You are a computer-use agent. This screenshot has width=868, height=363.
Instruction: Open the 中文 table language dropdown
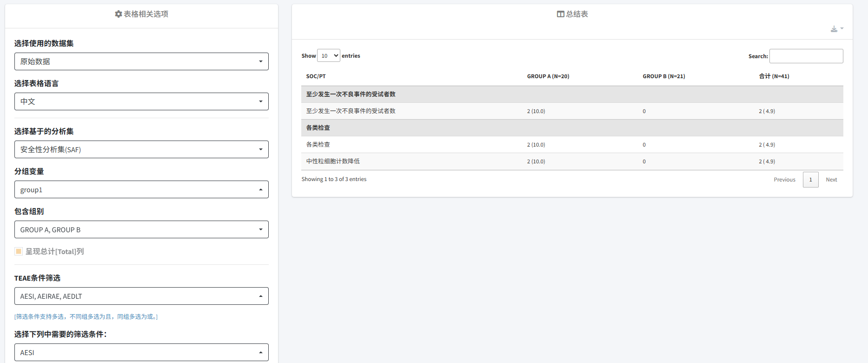(x=141, y=101)
